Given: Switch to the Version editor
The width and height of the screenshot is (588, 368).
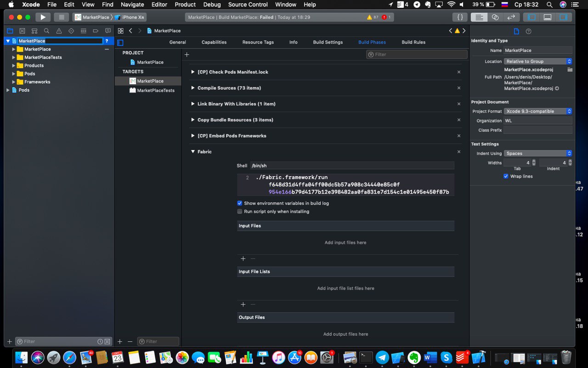Looking at the screenshot, I should point(511,17).
